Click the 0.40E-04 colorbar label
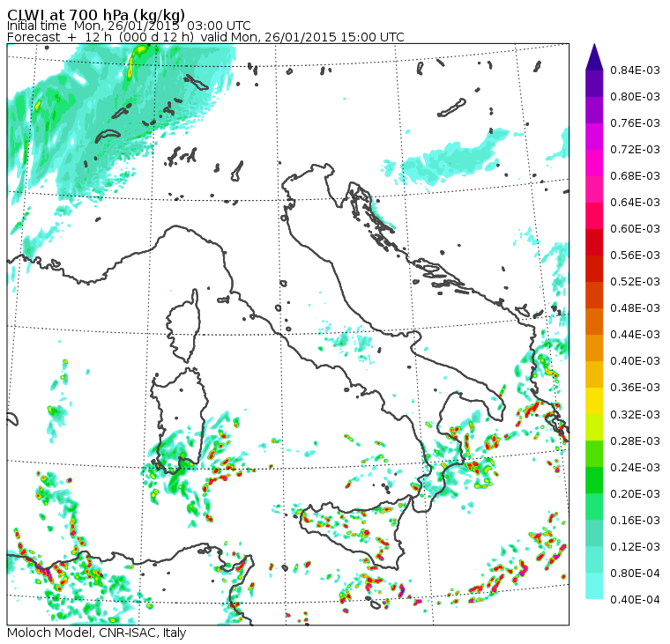This screenshot has height=644, width=670. tap(635, 600)
